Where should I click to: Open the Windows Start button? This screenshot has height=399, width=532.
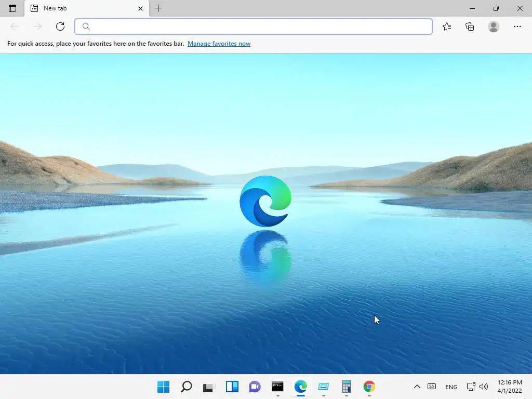tap(163, 387)
